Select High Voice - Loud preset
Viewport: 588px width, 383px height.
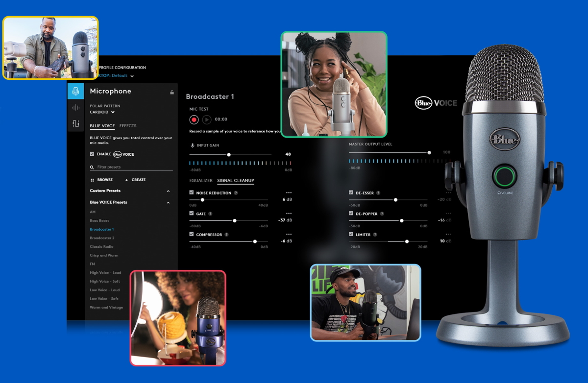tap(105, 273)
